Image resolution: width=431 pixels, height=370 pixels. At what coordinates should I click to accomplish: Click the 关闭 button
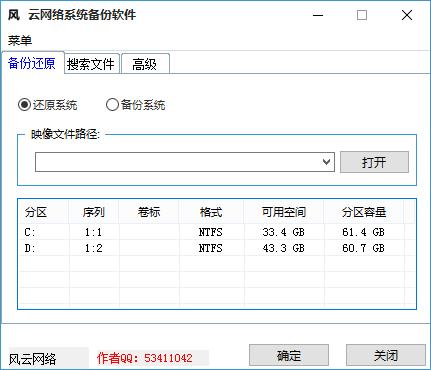tap(386, 355)
